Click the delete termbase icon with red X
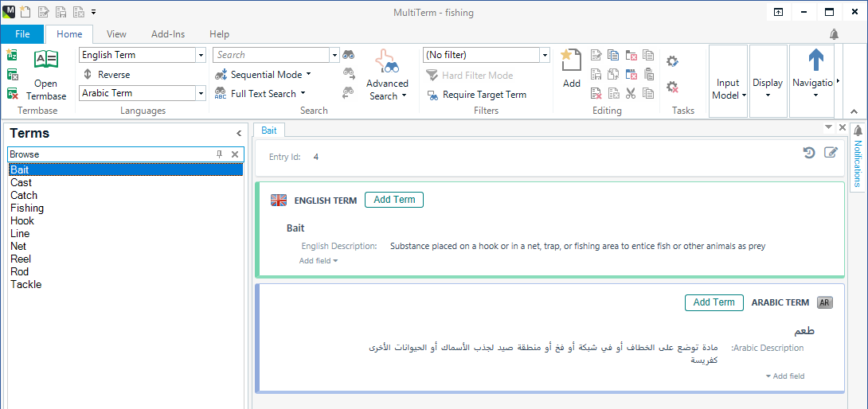868x409 pixels. 12,94
